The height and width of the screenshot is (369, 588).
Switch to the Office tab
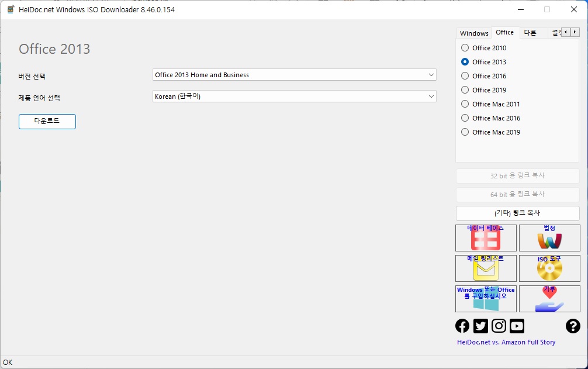tap(505, 32)
